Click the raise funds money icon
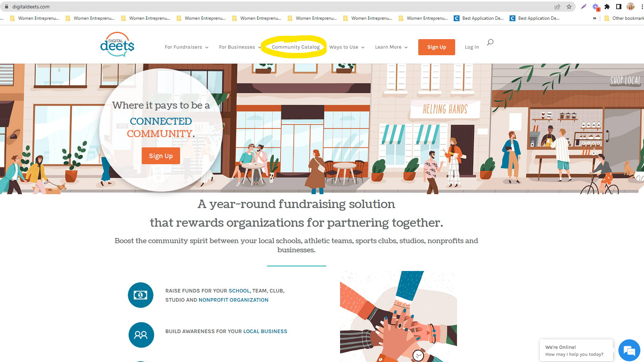Image resolution: width=644 pixels, height=362 pixels. (x=141, y=295)
